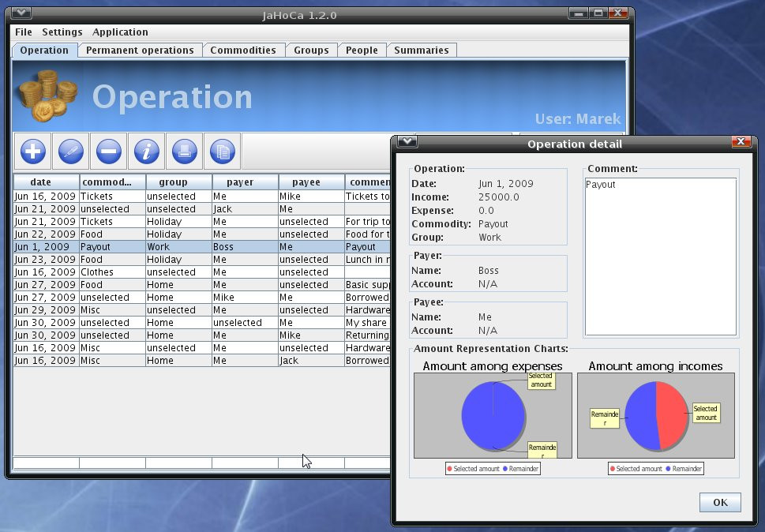Click the Payee name "Me" in the dialog
Screen dimensions: 765x532
485,317
